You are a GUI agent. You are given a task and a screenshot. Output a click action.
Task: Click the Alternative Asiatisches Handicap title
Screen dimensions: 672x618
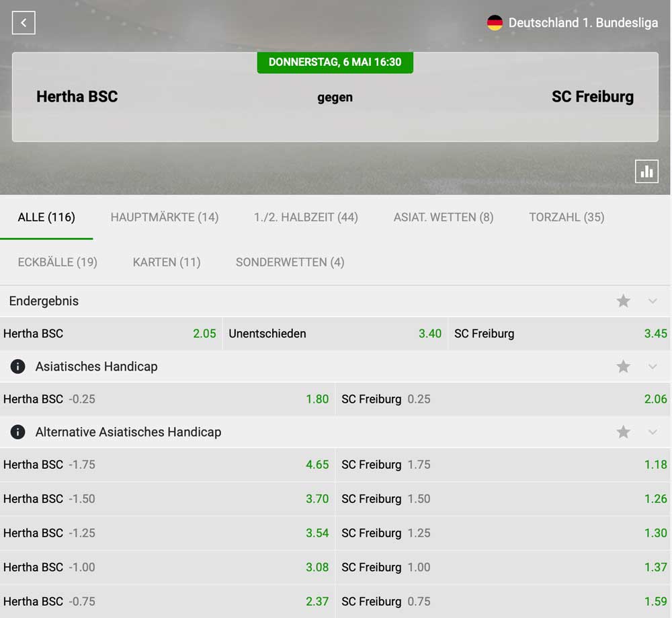128,432
